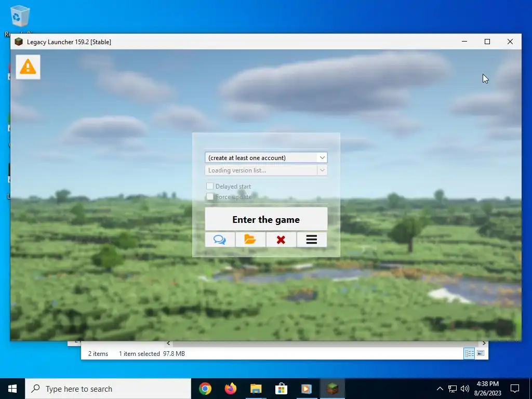The width and height of the screenshot is (532, 399).
Task: Launch Google Chrome from the taskbar
Action: 205,389
